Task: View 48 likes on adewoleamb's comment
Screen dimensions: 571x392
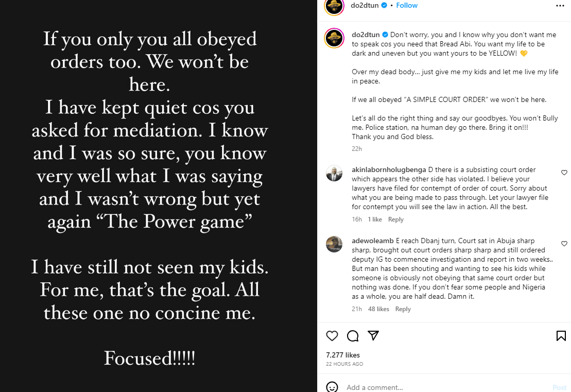Action: pyautogui.click(x=378, y=309)
